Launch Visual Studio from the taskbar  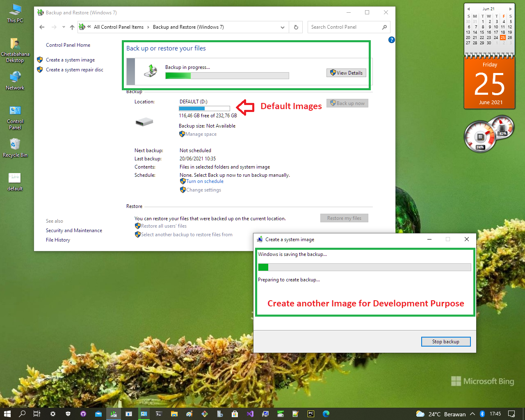[250, 414]
